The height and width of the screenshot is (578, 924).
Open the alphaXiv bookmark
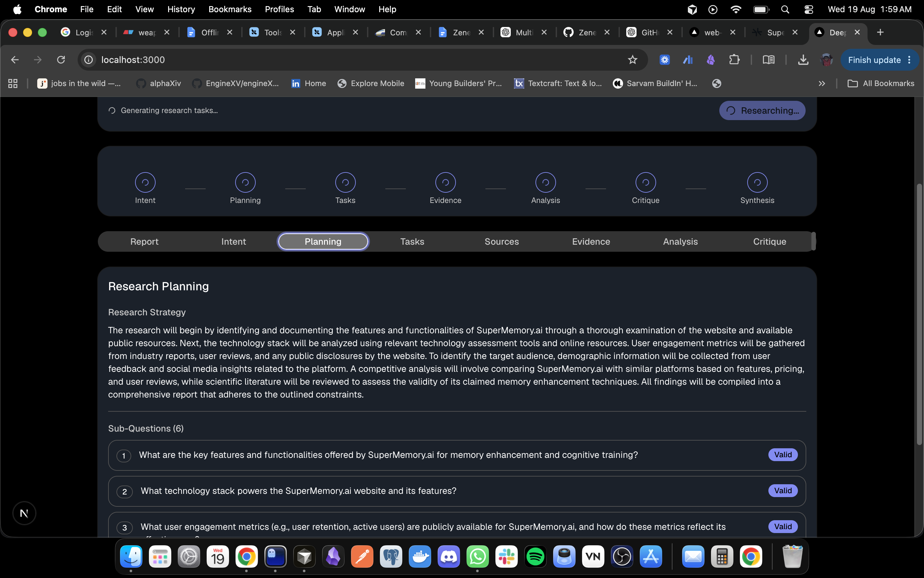pyautogui.click(x=158, y=83)
